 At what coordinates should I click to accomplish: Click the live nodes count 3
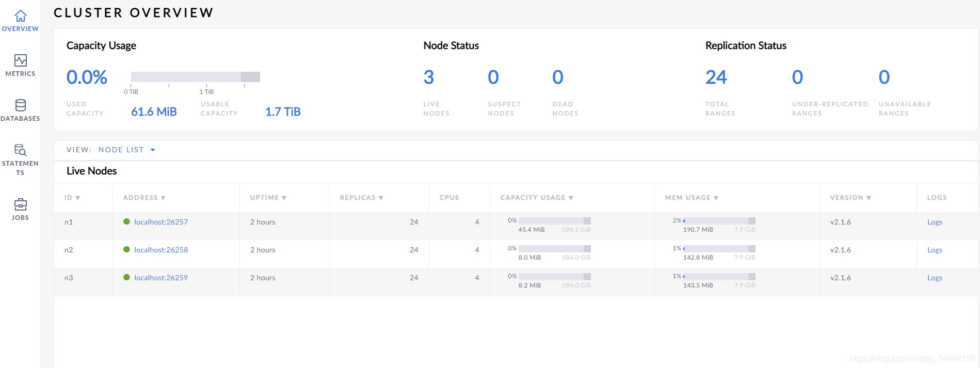[x=429, y=77]
